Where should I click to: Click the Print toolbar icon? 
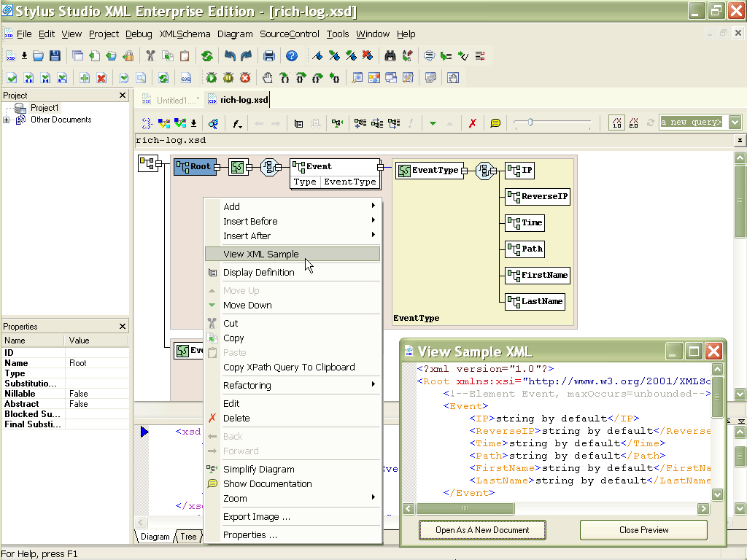click(271, 55)
